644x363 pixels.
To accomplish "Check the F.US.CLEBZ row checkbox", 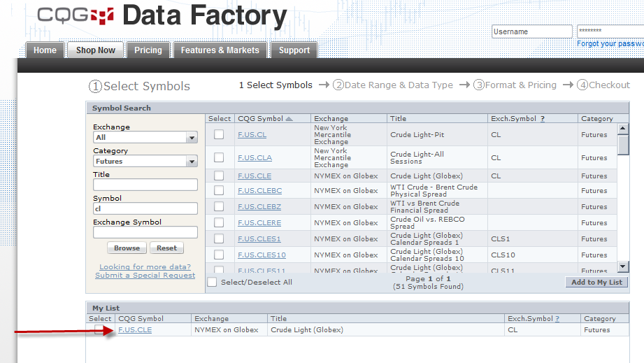I will pyautogui.click(x=219, y=206).
